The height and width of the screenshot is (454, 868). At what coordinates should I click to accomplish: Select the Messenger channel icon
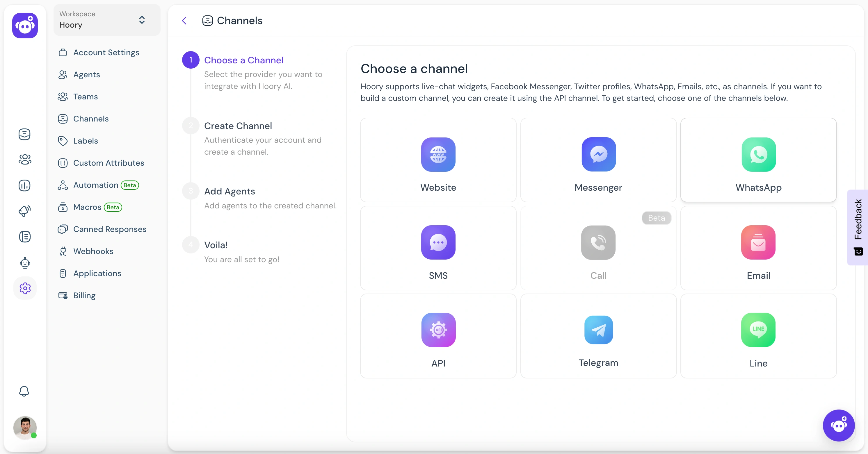(598, 154)
